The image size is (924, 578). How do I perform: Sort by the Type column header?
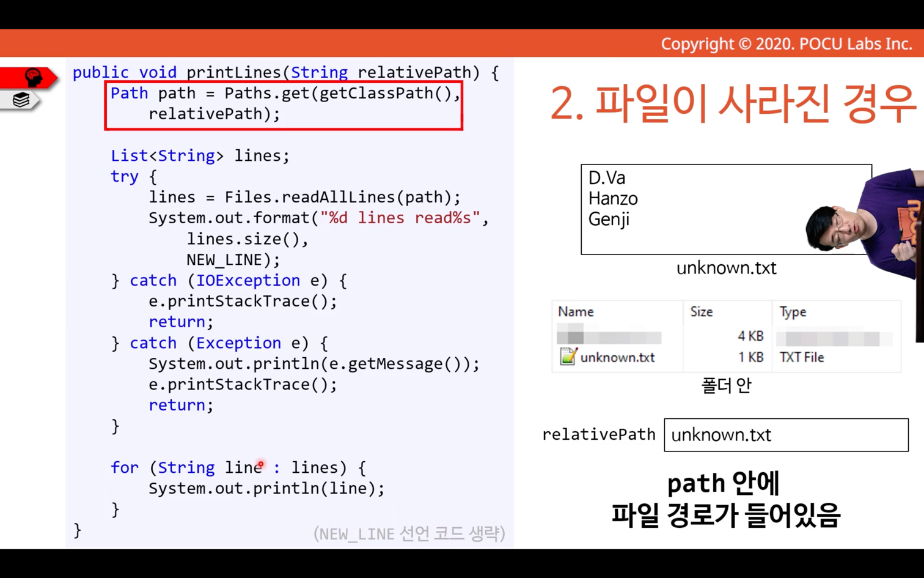click(x=793, y=312)
